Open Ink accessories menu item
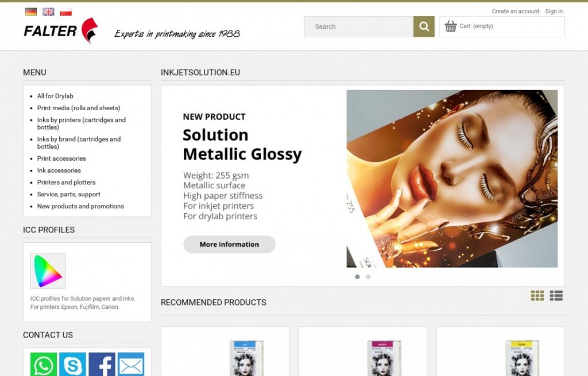This screenshot has height=376, width=588. (59, 170)
